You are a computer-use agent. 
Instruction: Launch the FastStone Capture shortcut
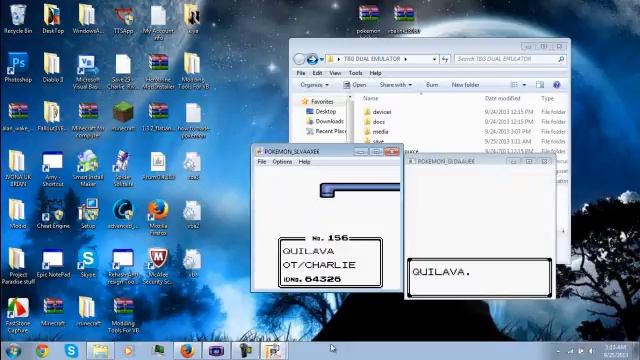[18, 315]
